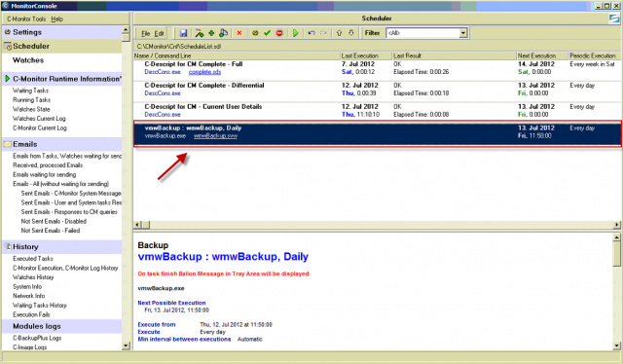This screenshot has height=364, width=623.
Task: Click the horizontal scrollbar right arrow of task list
Action: point(616,225)
